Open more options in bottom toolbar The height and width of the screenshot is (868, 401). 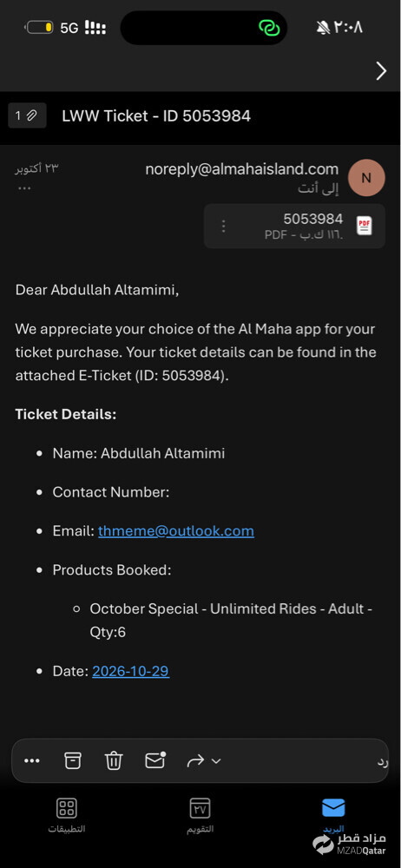coord(32,760)
